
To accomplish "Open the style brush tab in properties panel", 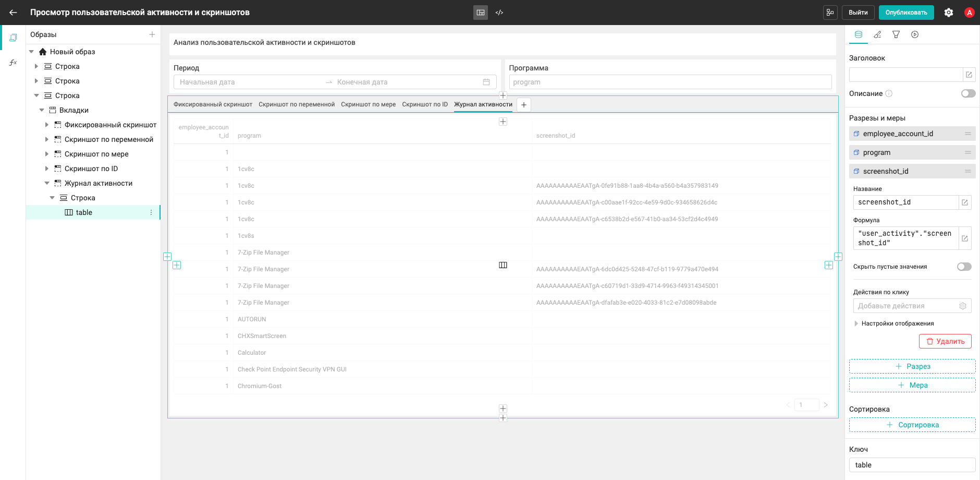I will pos(877,34).
